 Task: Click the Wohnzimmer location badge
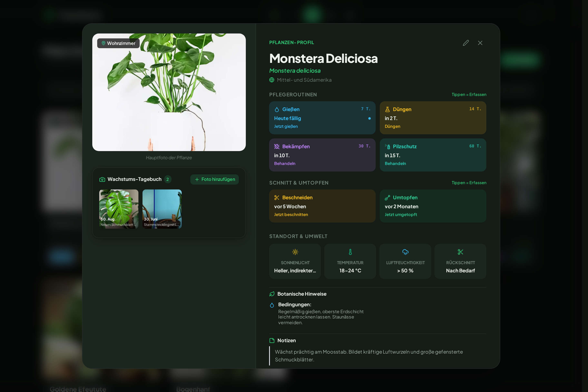118,43
